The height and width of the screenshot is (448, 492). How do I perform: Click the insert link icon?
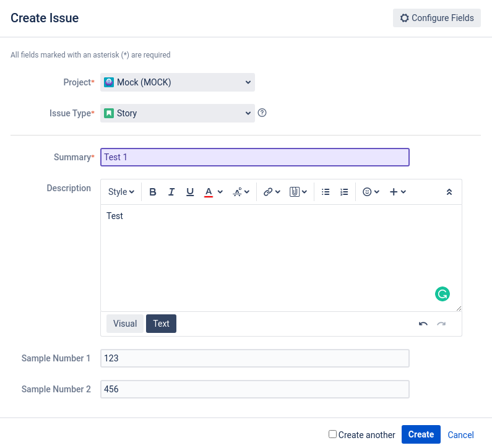(x=268, y=192)
